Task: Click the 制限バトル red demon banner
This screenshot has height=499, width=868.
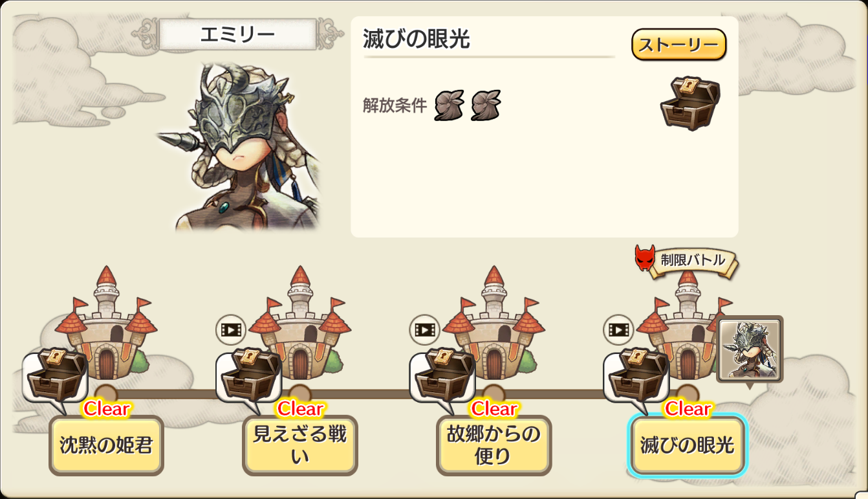Action: [686, 261]
